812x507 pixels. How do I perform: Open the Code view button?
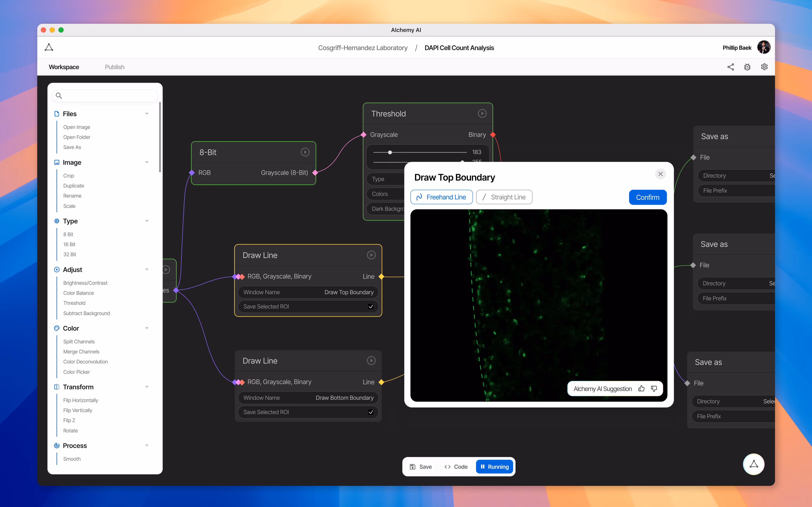tap(456, 467)
